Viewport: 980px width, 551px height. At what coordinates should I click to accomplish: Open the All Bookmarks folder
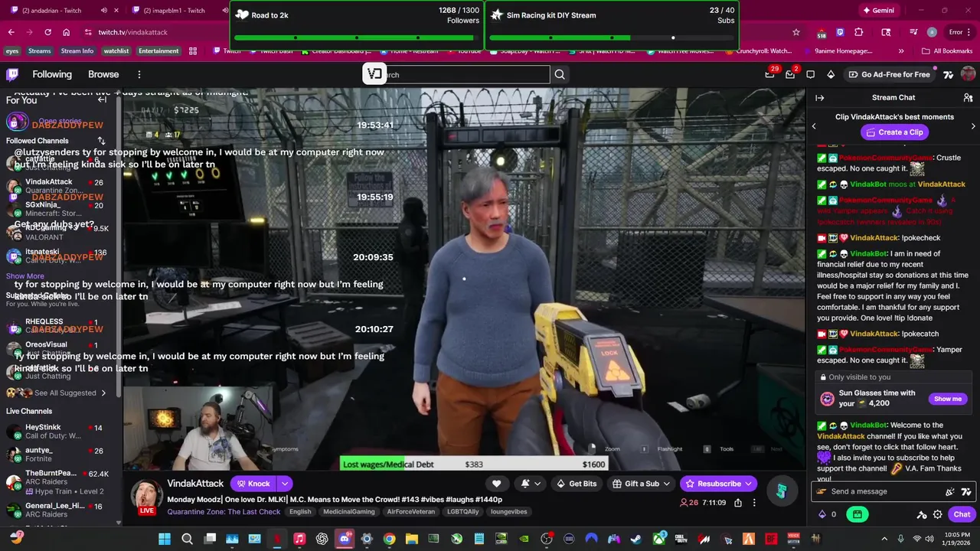pos(946,51)
